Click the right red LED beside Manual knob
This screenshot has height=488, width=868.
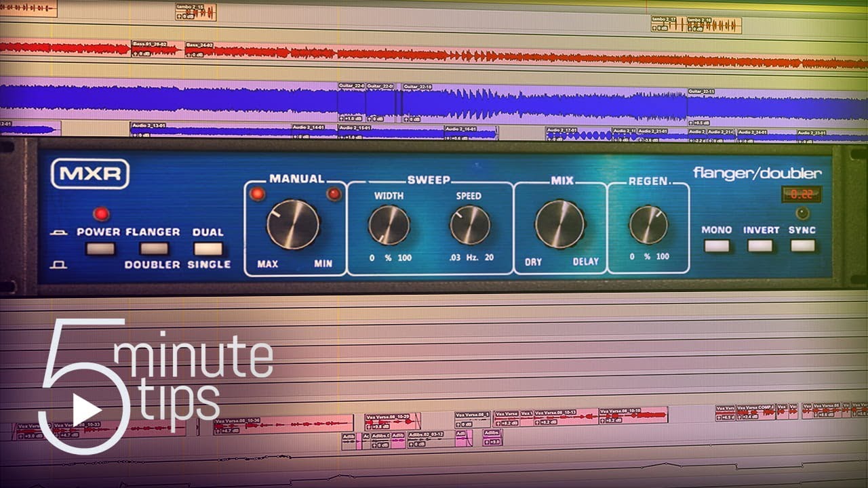coord(334,195)
